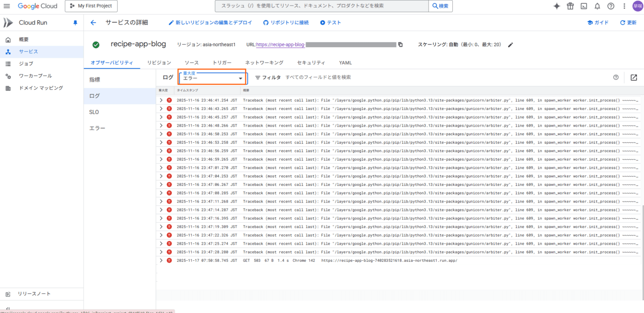Screen dimensions: 644x313
Task: Open the 重大度 severity dropdown
Action: [212, 77]
